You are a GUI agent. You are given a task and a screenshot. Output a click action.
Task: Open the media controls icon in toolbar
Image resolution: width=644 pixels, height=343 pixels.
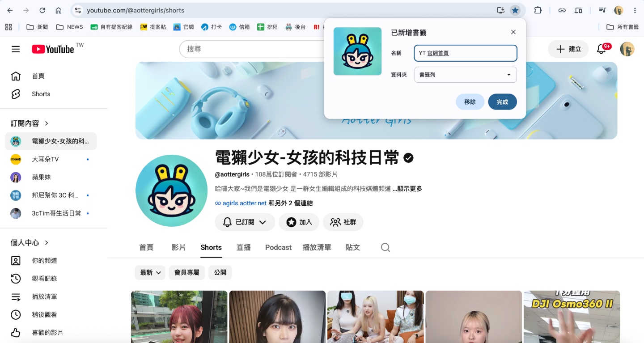(602, 10)
